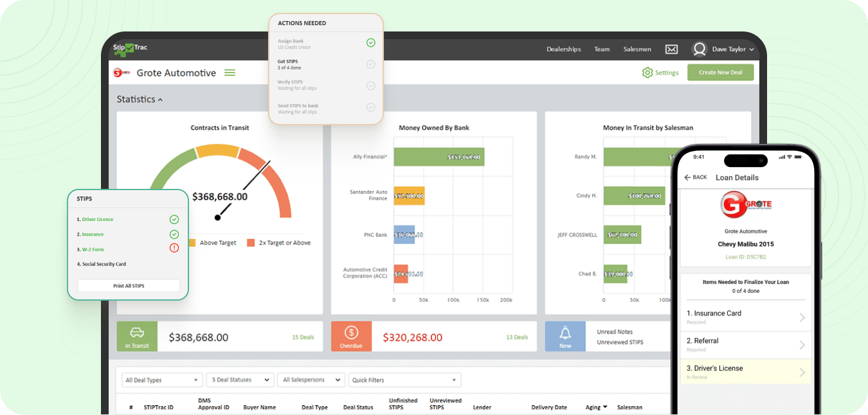
Task: Click the Chevy Malibu 2015 title
Action: (746, 244)
